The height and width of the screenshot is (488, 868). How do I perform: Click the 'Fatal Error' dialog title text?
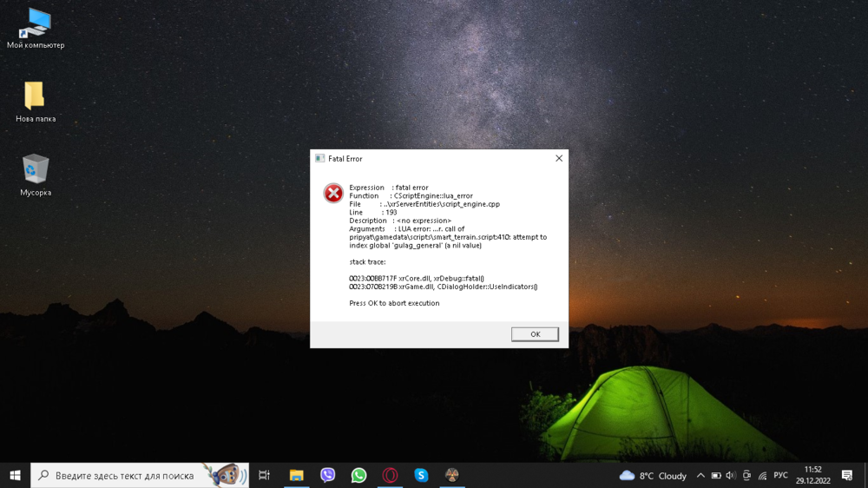point(345,158)
